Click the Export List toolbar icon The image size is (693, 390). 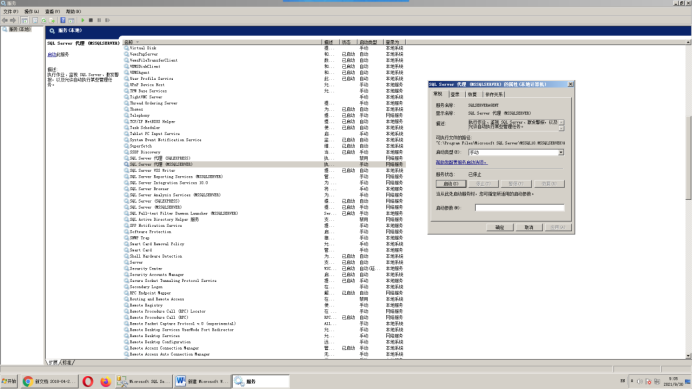(52, 20)
